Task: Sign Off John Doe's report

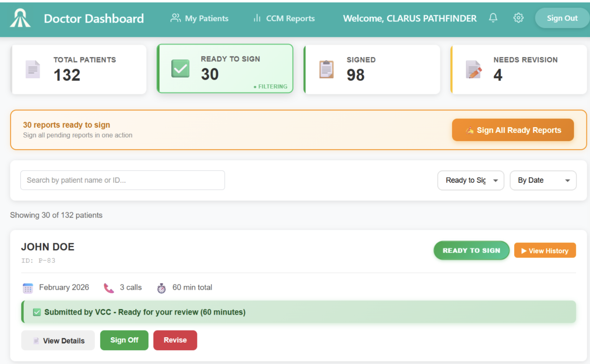Action: [124, 340]
